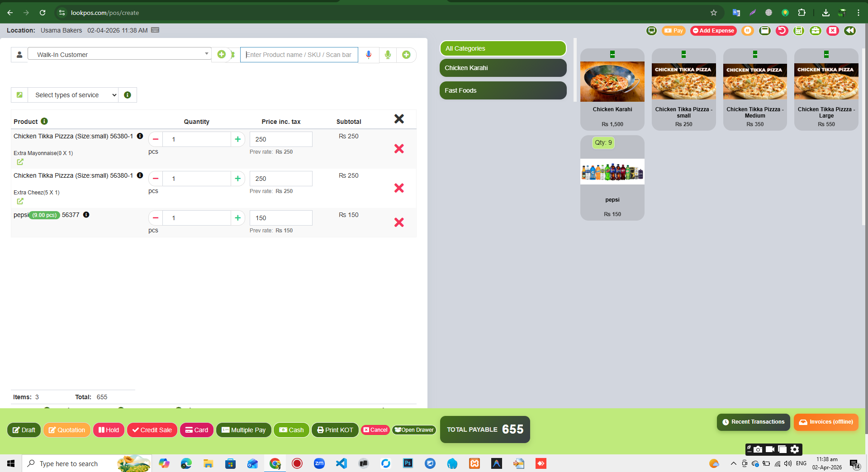This screenshot has height=472, width=868.
Task: Select the All Categories tab
Action: [x=503, y=48]
